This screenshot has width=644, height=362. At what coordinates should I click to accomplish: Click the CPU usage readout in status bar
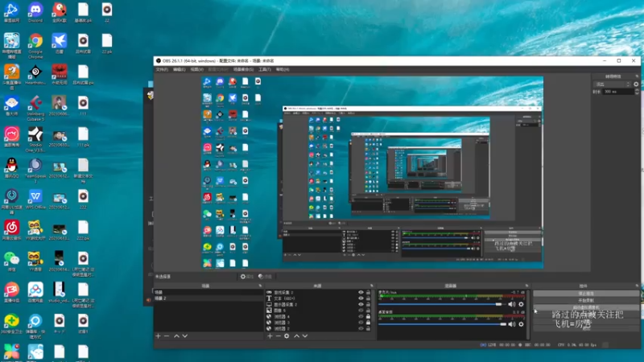(577, 345)
